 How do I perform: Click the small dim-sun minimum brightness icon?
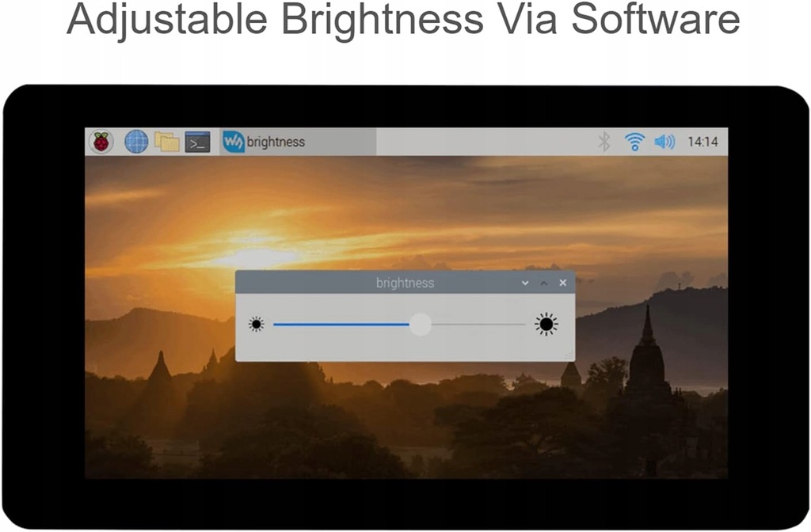click(x=256, y=324)
